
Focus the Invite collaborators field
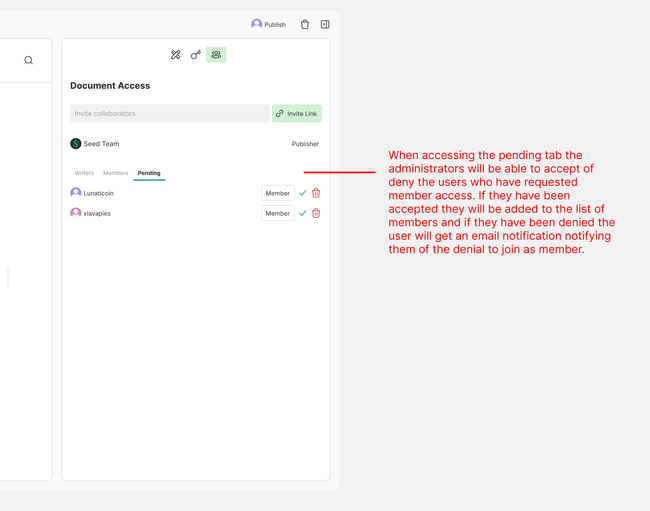[169, 114]
